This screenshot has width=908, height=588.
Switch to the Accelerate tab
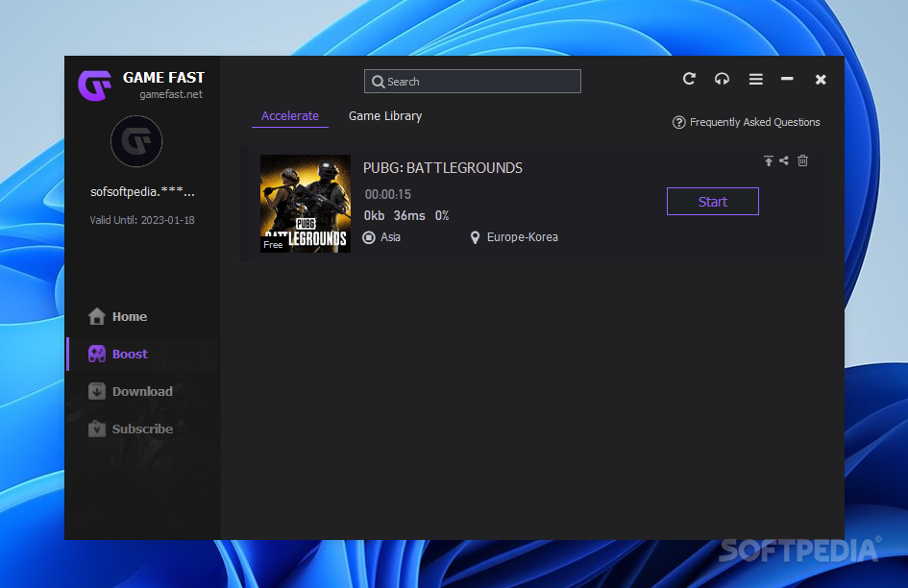(289, 116)
